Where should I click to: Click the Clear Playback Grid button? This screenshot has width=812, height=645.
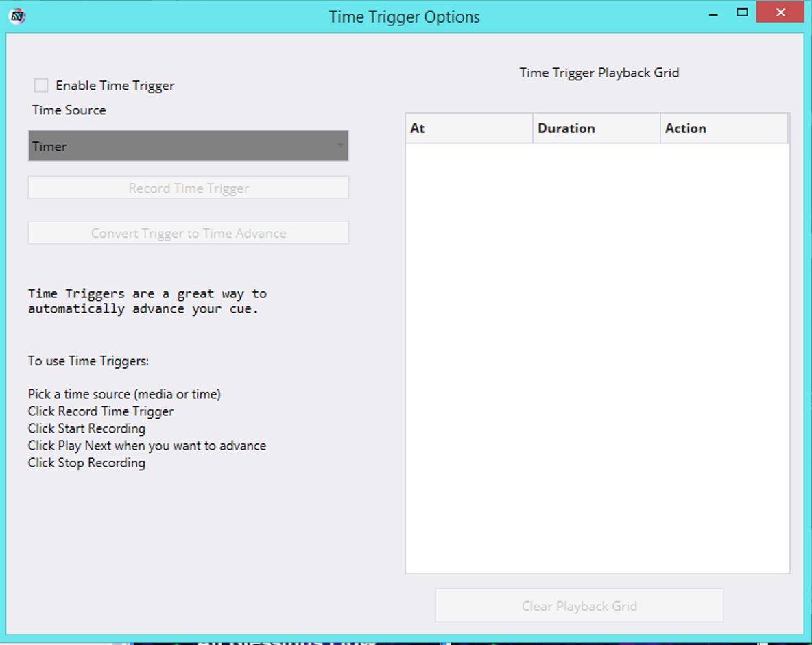[579, 606]
